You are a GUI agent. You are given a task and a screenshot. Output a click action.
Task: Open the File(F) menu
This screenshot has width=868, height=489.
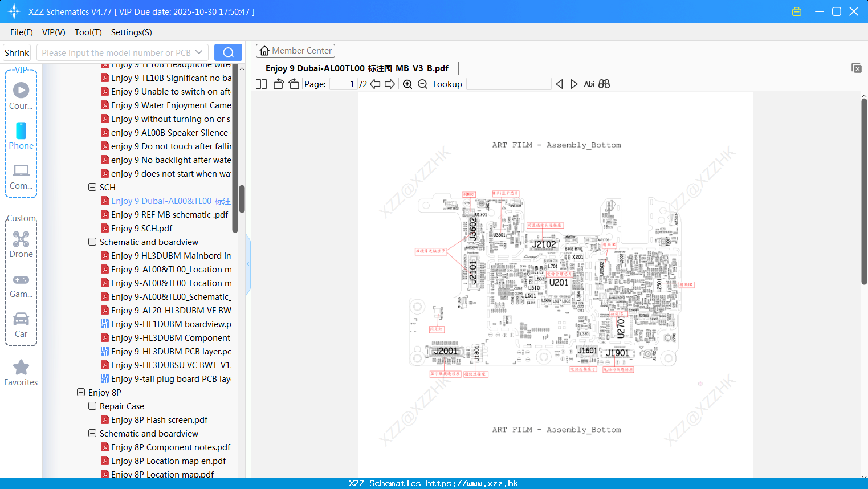click(x=22, y=32)
